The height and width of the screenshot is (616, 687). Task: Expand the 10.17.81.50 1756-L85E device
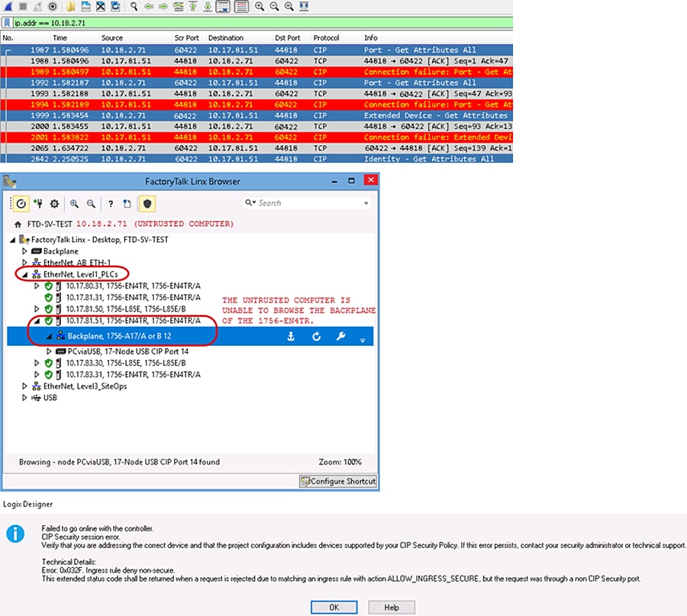point(37,309)
